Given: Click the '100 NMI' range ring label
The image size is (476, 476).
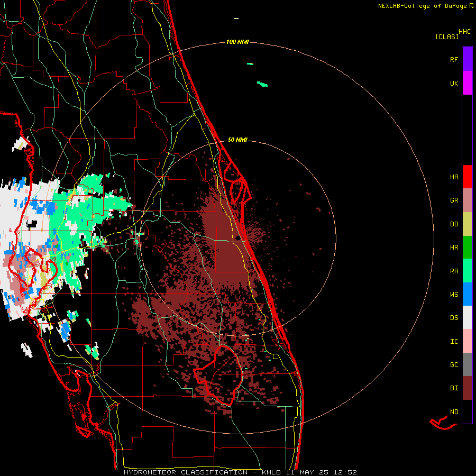Looking at the screenshot, I should click(237, 42).
